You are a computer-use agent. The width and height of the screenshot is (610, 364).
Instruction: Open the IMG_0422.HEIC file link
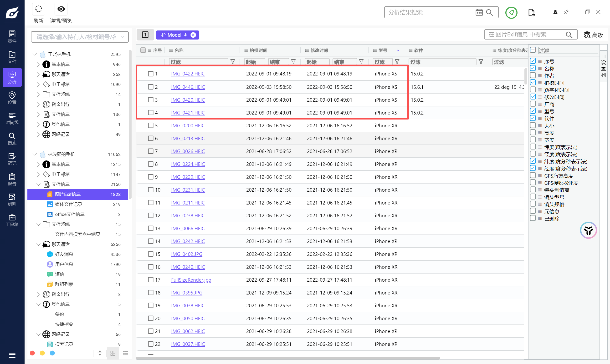tap(188, 74)
